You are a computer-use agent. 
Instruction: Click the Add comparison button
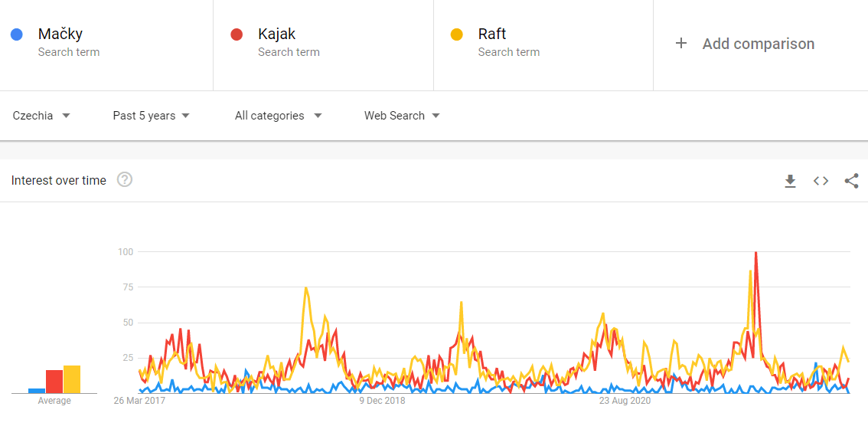point(758,44)
